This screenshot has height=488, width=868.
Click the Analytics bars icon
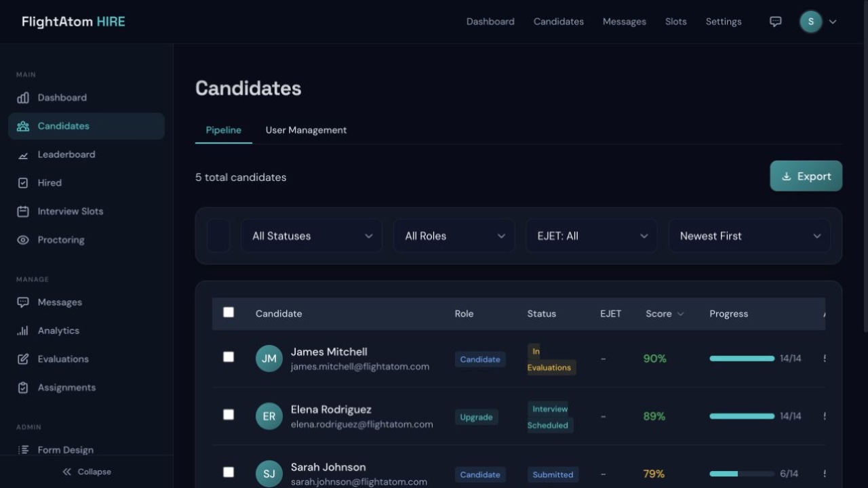(x=23, y=331)
